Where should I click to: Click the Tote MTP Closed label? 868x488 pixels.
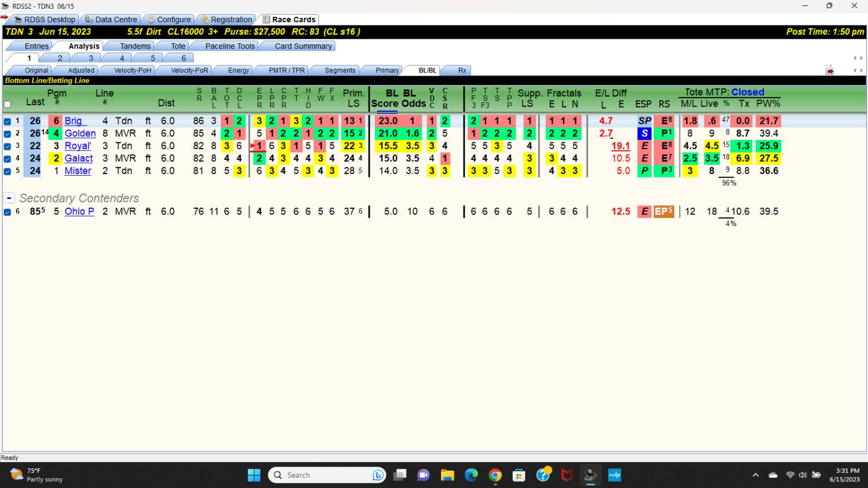(x=724, y=92)
